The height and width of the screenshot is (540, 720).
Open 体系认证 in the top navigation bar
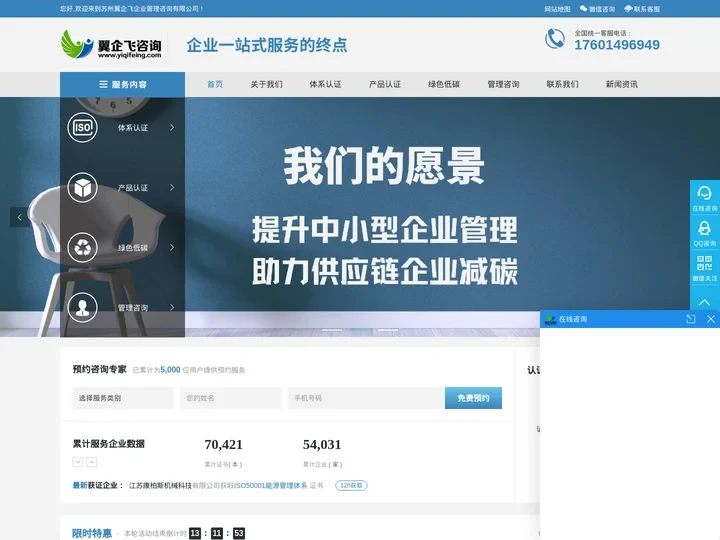tap(325, 84)
